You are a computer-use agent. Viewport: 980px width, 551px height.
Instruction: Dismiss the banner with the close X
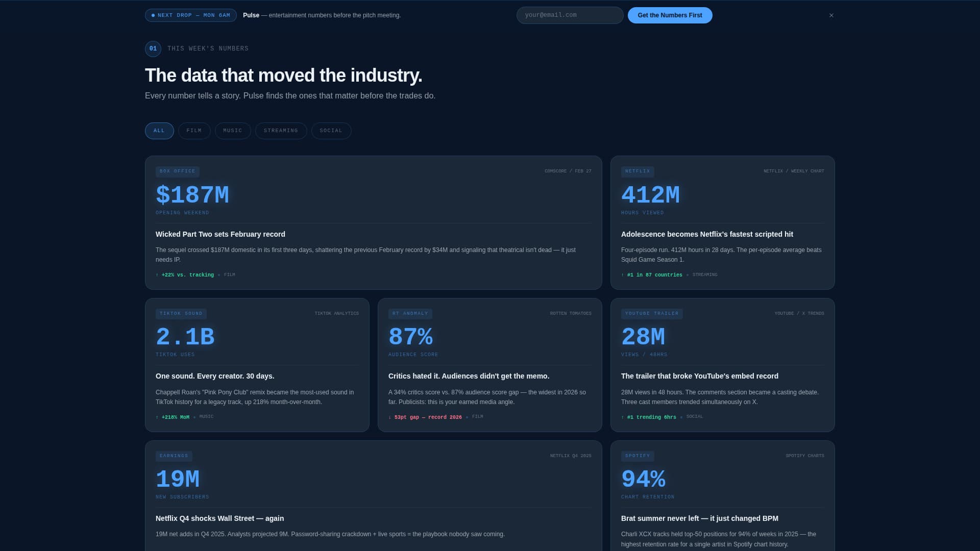pos(831,15)
